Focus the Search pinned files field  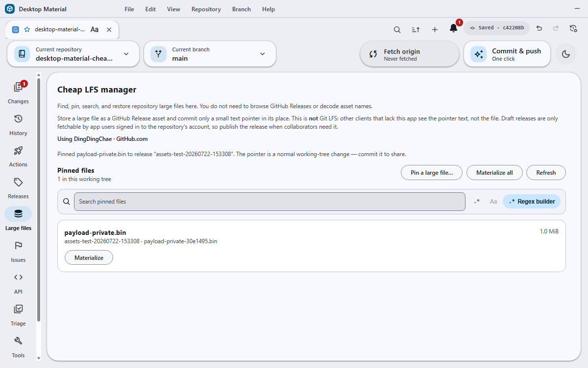click(x=269, y=202)
